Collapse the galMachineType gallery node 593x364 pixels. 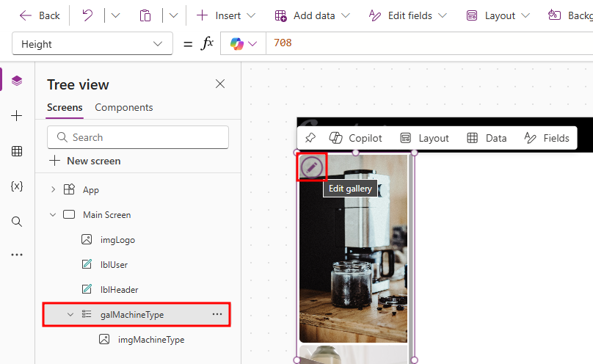point(70,315)
